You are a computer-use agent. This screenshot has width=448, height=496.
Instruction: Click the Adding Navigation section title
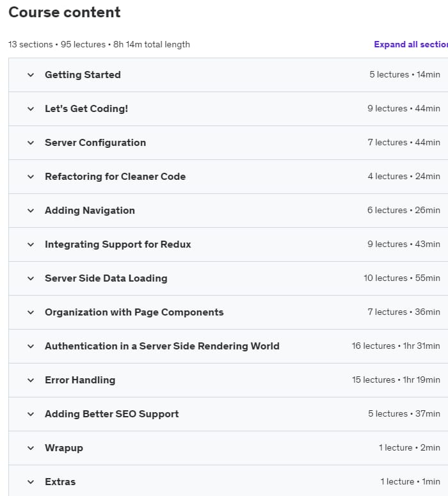pos(90,211)
